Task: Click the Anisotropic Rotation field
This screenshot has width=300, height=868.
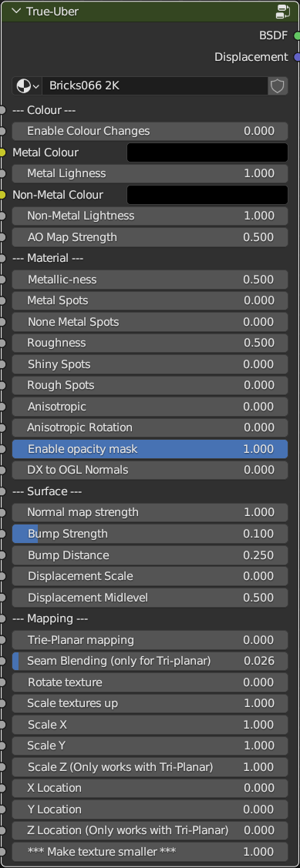Action: click(x=150, y=427)
